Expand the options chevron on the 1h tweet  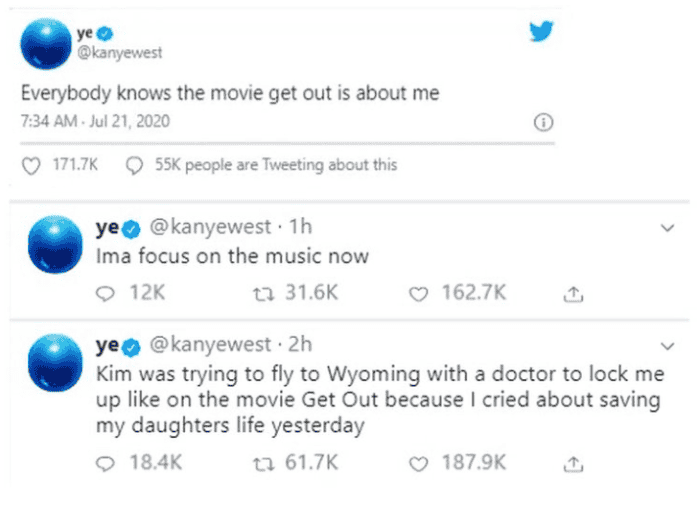coord(669,228)
